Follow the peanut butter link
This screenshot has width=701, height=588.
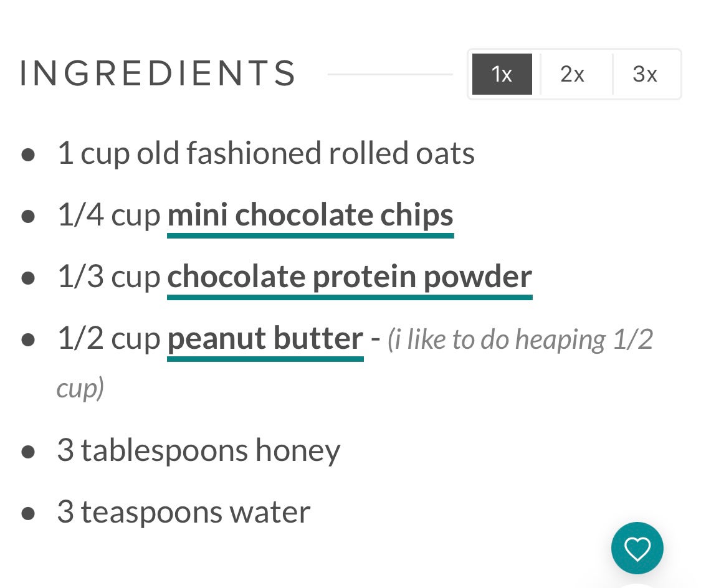265,339
